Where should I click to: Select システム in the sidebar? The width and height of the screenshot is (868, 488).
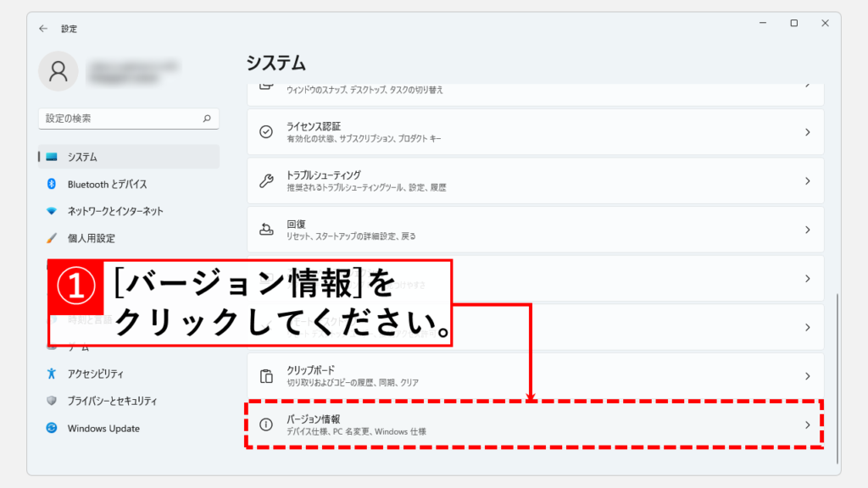click(129, 157)
